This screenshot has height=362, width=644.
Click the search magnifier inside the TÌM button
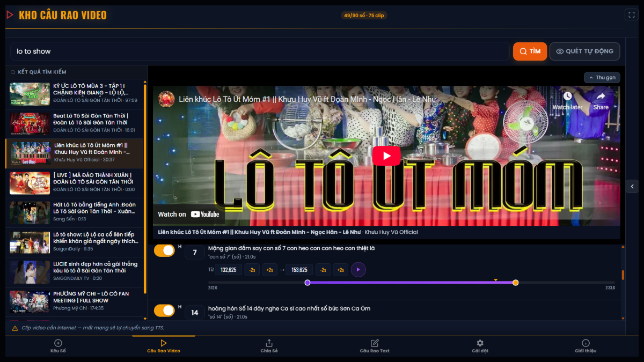[523, 51]
